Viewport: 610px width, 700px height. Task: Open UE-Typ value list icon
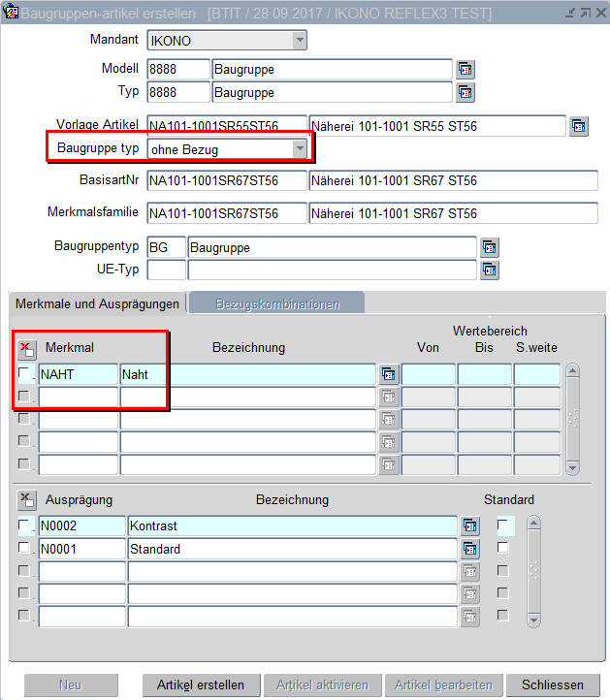[x=490, y=270]
